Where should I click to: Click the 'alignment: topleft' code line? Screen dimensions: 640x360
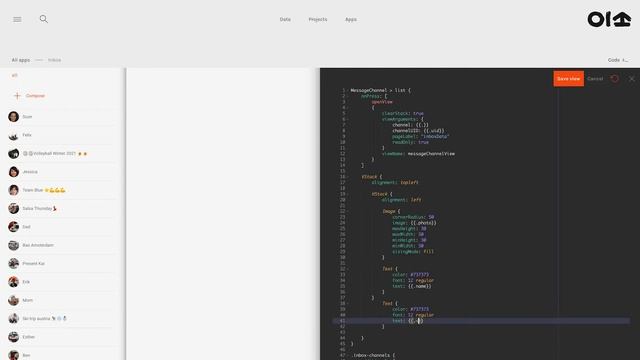click(395, 182)
